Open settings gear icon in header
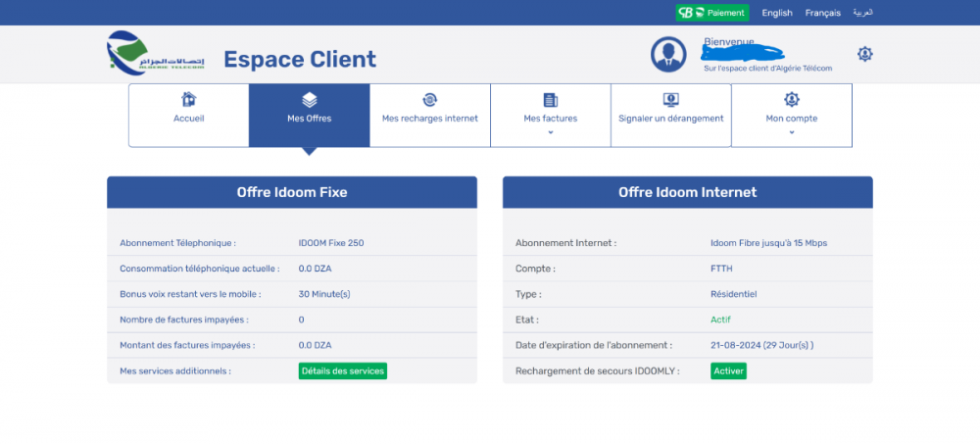Viewport: 980px width, 444px height. [x=864, y=54]
